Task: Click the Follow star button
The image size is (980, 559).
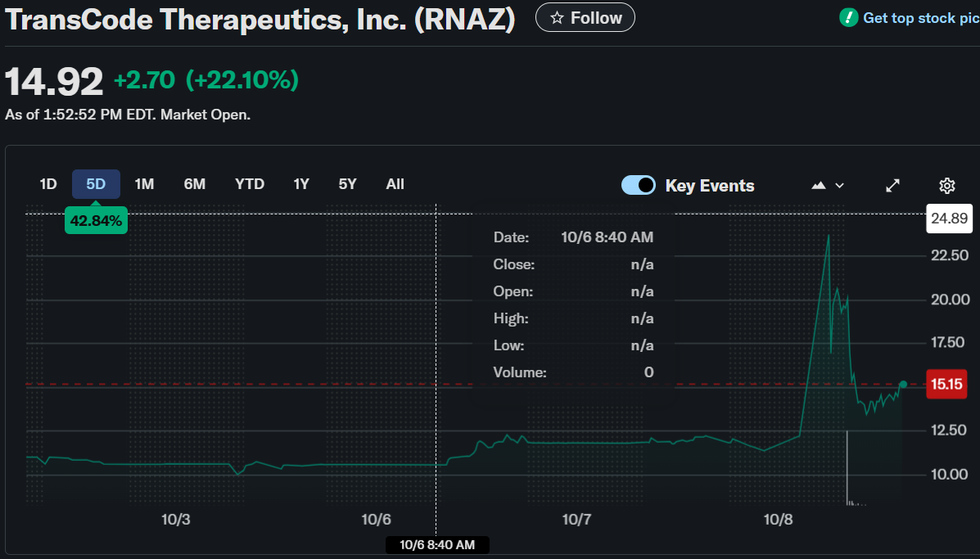Action: click(585, 18)
